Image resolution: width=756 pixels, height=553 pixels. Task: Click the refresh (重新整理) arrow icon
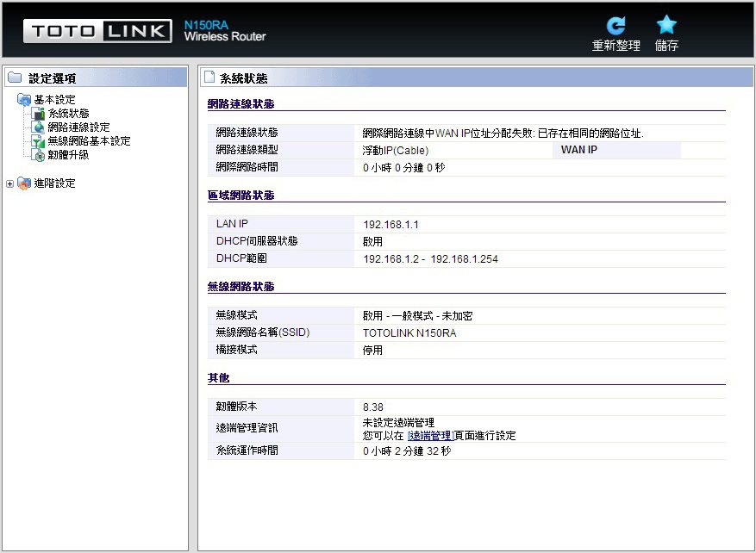point(615,25)
